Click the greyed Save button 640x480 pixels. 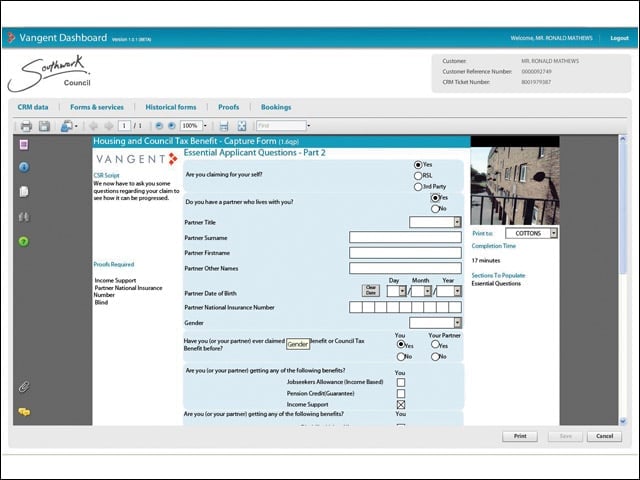[x=565, y=436]
